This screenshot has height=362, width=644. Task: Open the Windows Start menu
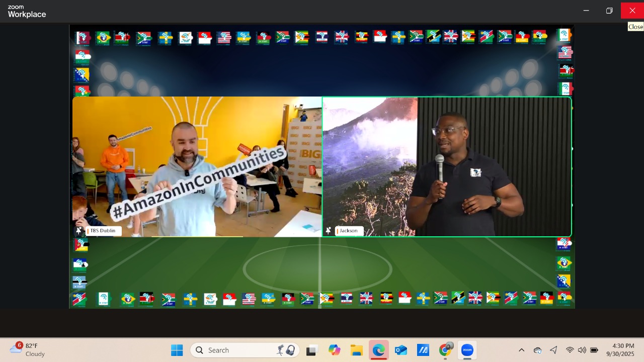coord(177,350)
